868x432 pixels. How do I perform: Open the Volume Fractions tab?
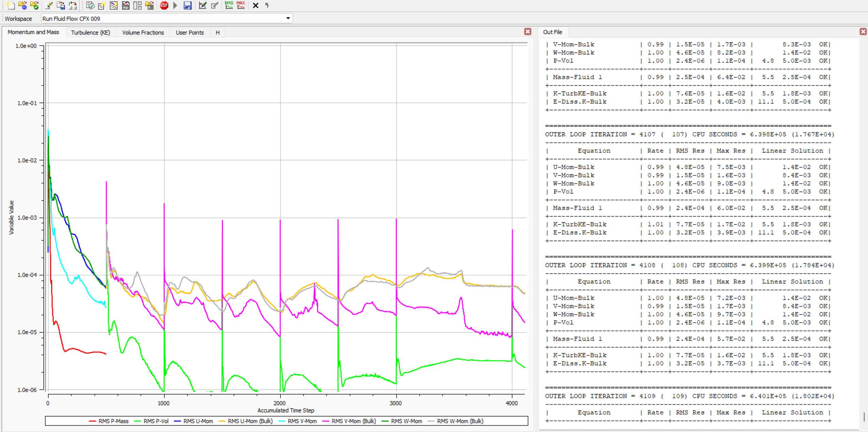point(143,32)
